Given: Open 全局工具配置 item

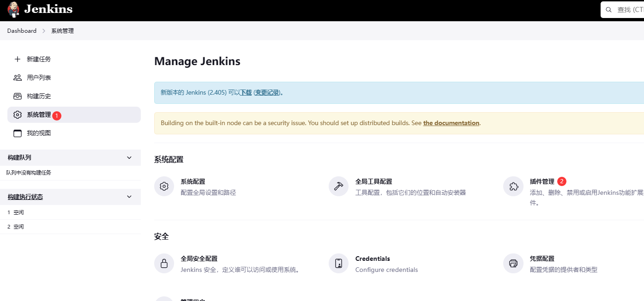Looking at the screenshot, I should click(x=373, y=182).
